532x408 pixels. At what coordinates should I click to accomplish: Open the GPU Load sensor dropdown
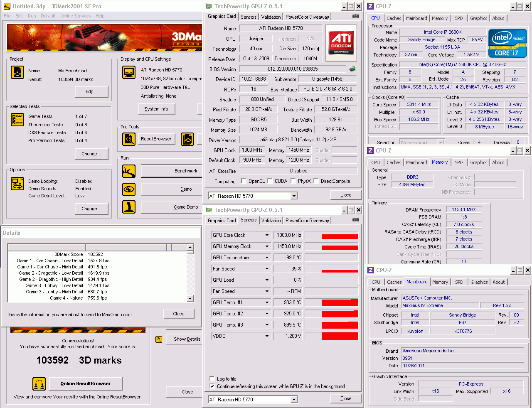(267, 280)
